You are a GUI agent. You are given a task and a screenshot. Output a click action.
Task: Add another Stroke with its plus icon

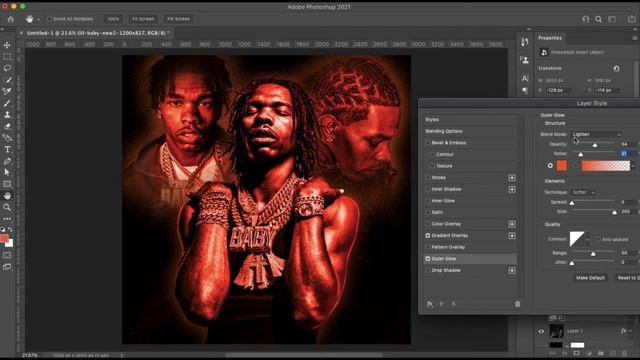pyautogui.click(x=512, y=178)
